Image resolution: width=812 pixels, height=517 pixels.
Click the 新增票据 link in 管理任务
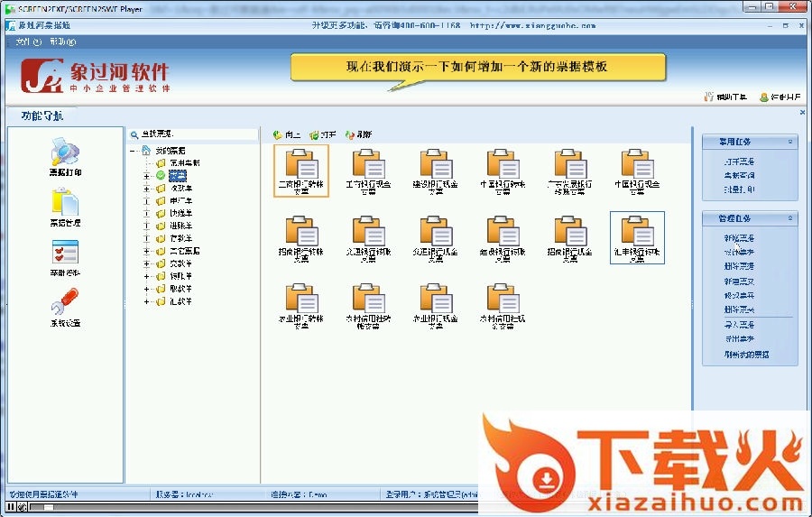738,237
